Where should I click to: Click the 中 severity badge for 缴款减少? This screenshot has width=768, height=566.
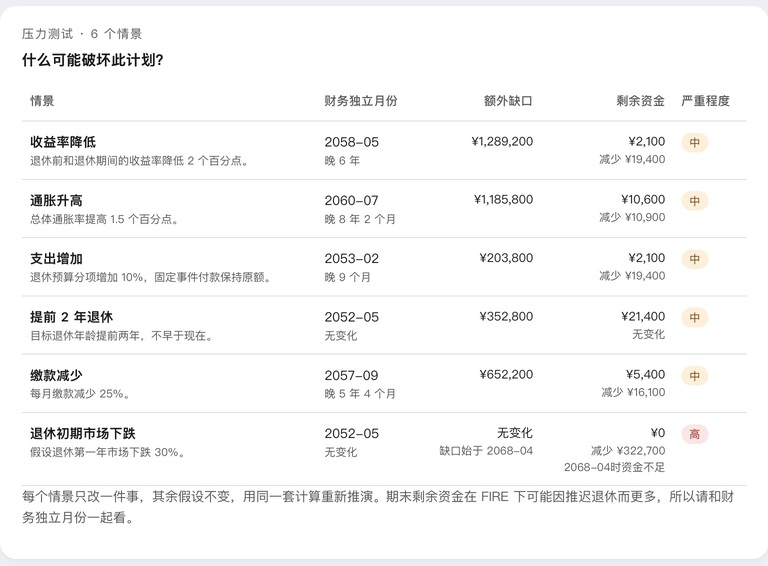click(x=695, y=376)
